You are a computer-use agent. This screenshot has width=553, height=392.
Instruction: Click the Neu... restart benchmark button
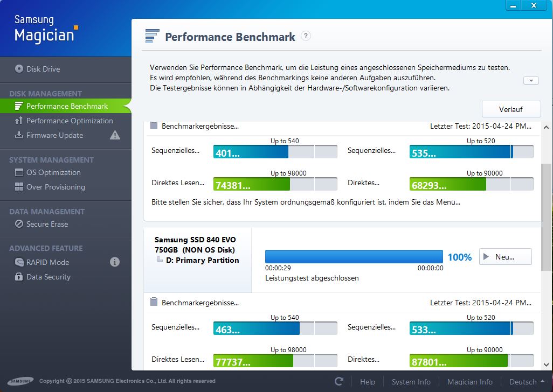(505, 257)
